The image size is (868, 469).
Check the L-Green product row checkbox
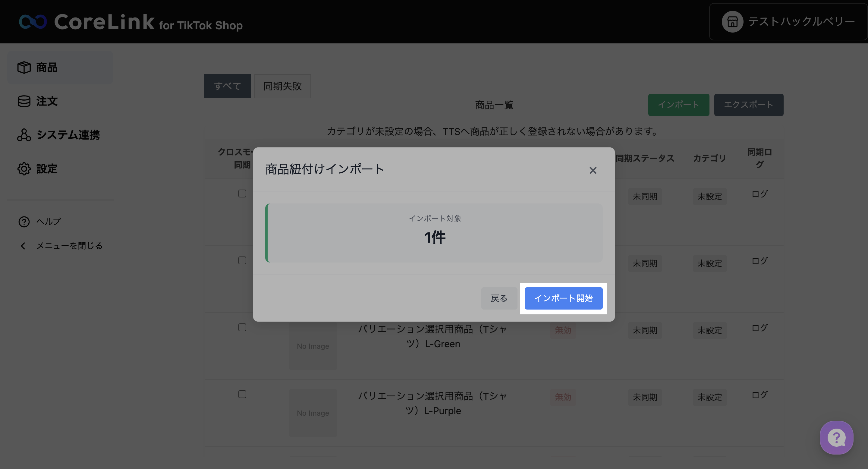click(242, 327)
